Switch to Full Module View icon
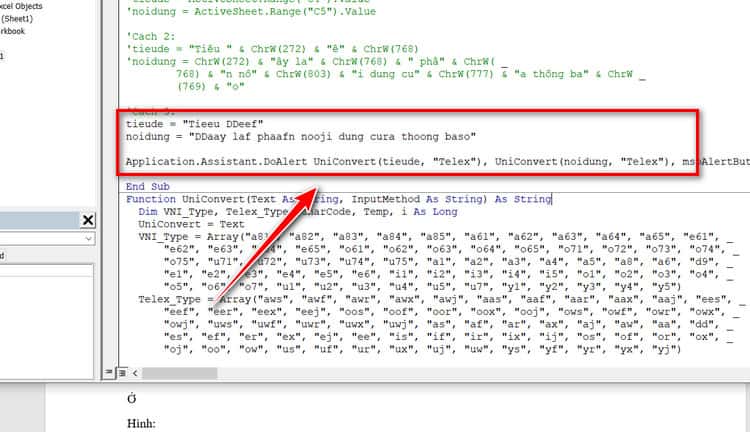This screenshot has width=750, height=432. point(122,372)
